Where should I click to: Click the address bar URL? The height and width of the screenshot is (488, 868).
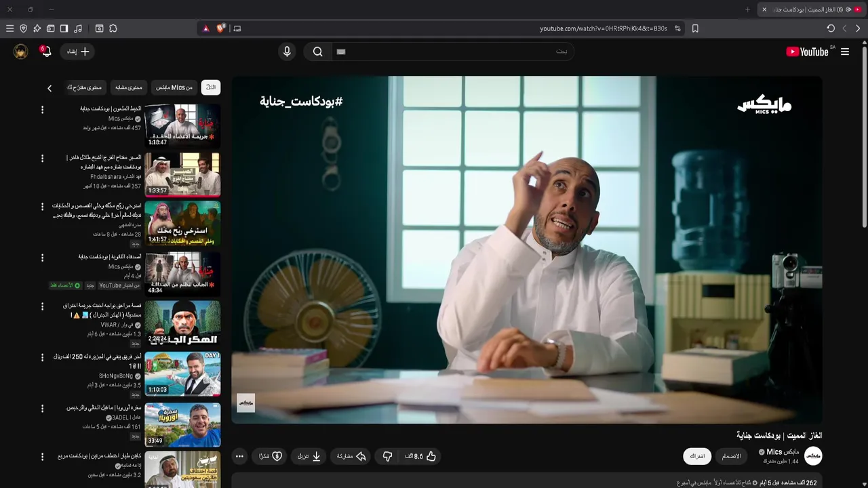tap(604, 28)
